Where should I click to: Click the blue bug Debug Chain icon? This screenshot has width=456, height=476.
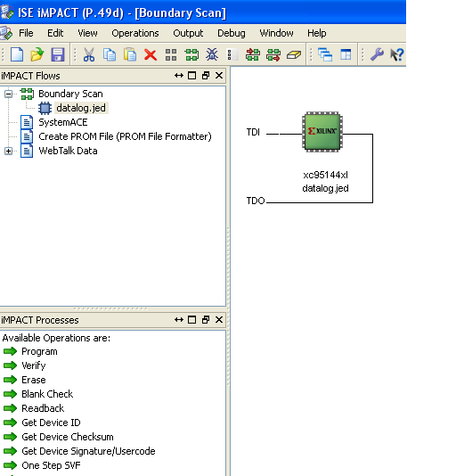click(x=212, y=54)
